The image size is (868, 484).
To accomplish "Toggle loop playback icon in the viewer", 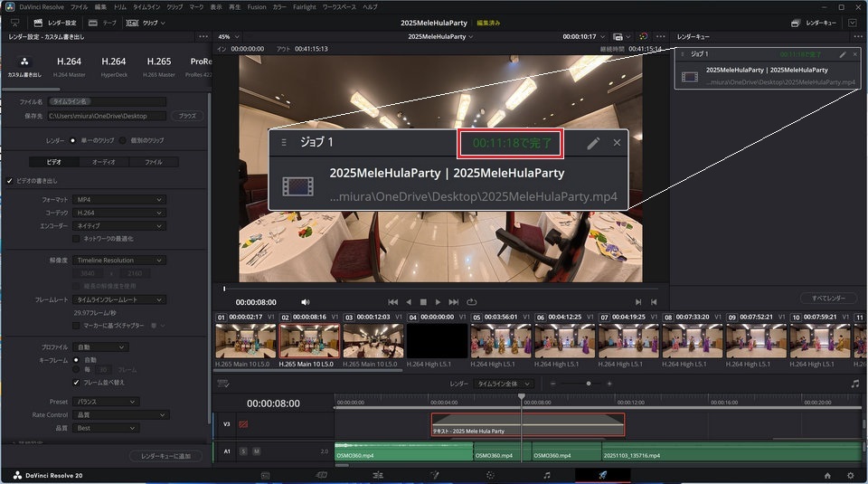I will coord(471,302).
